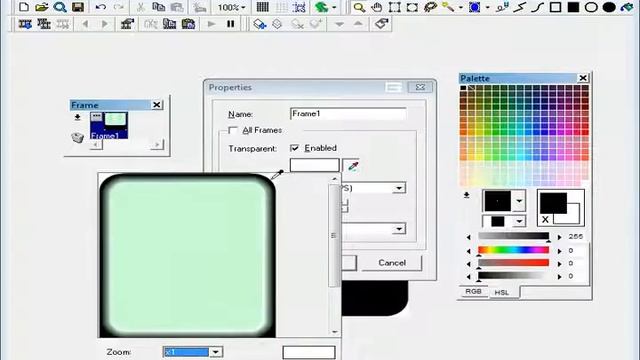Open the upper combo box in Properties
This screenshot has height=360, width=640.
399,188
